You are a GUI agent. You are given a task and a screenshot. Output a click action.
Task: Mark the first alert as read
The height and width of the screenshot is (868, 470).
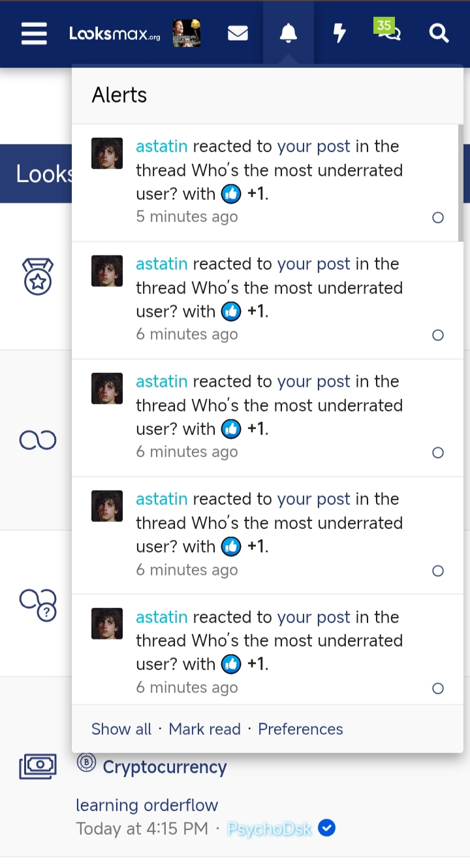click(438, 217)
